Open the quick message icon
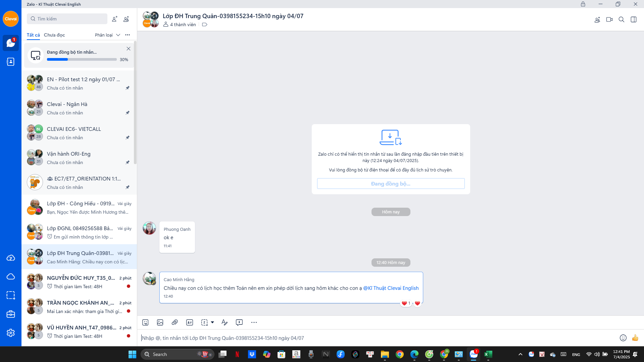Screen dimensions: 644x362 coord(239,322)
